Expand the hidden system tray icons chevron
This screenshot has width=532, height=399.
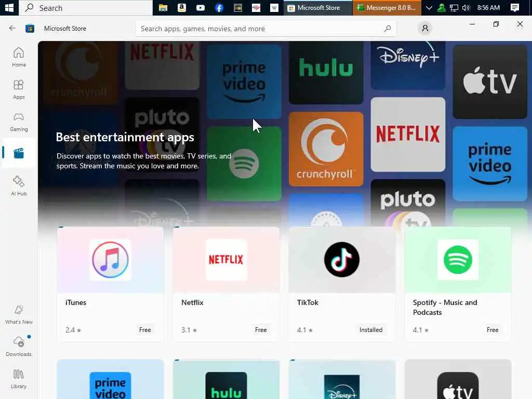429,7
